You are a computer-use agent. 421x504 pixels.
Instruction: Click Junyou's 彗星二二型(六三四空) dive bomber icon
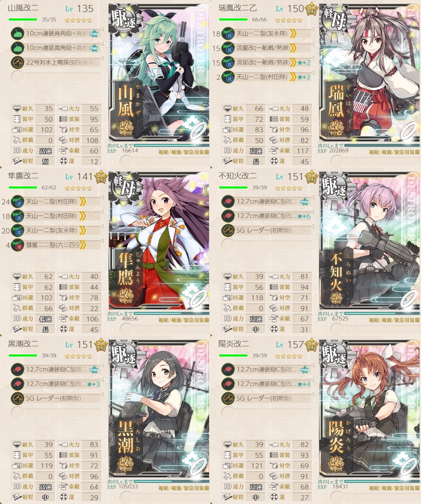pos(18,245)
